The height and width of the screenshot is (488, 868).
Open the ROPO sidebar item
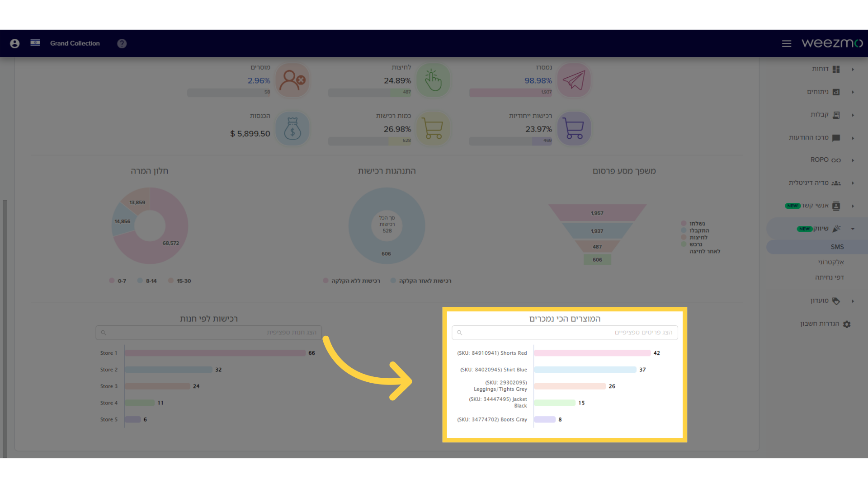click(x=819, y=160)
